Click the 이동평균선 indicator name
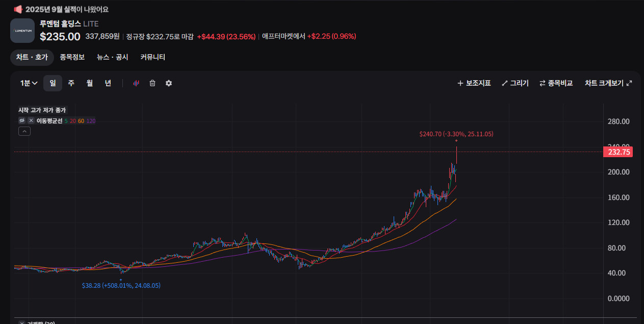This screenshot has width=644, height=324. click(49, 121)
